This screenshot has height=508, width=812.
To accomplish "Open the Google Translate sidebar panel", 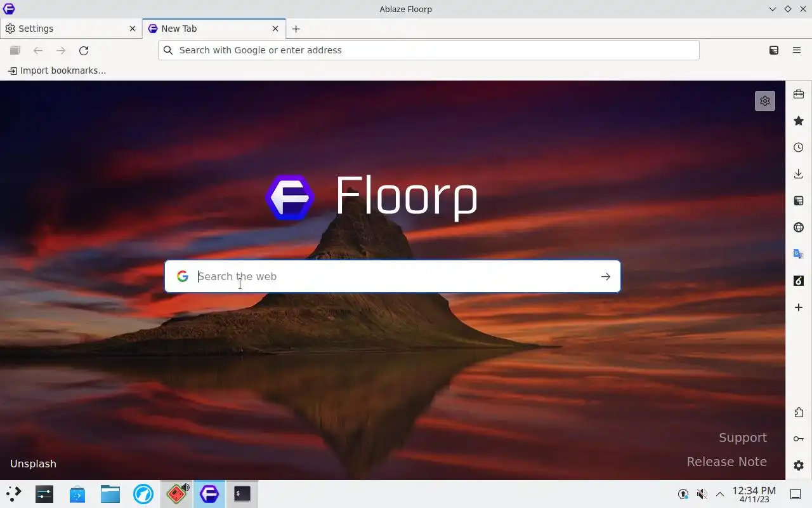I will (799, 254).
